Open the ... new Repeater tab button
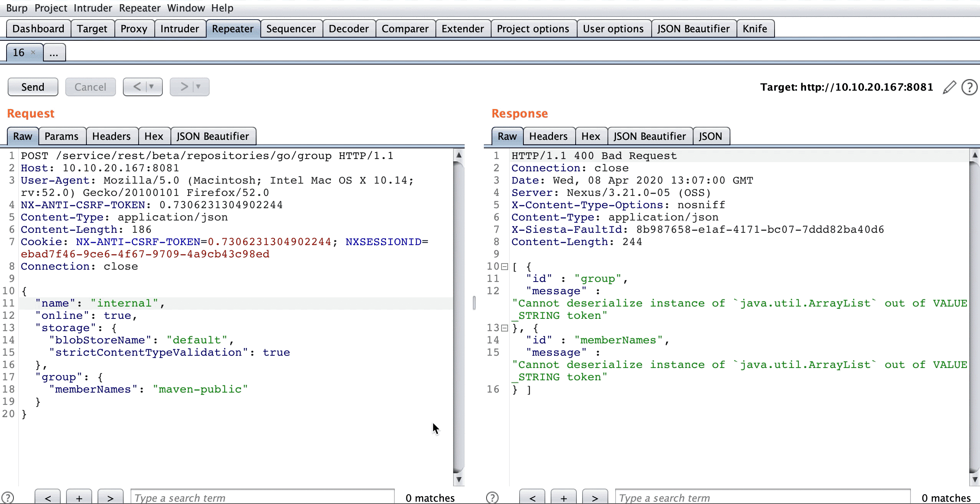This screenshot has width=980, height=504. [54, 53]
